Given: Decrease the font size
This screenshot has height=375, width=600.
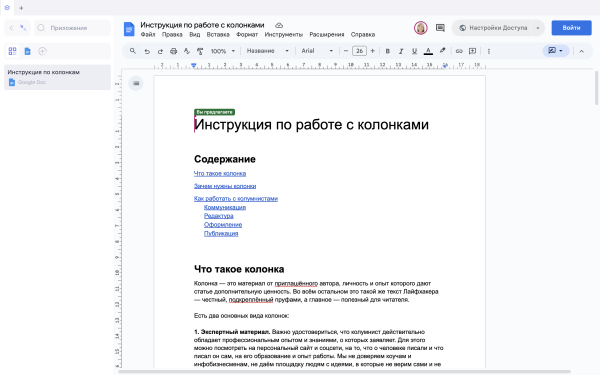Looking at the screenshot, I should click(x=346, y=51).
